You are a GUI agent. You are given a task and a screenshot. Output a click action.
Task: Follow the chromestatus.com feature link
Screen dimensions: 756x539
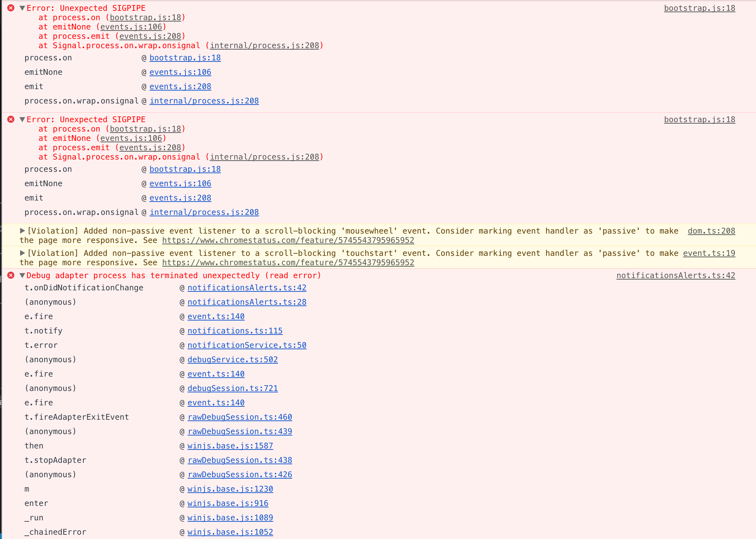[288, 240]
